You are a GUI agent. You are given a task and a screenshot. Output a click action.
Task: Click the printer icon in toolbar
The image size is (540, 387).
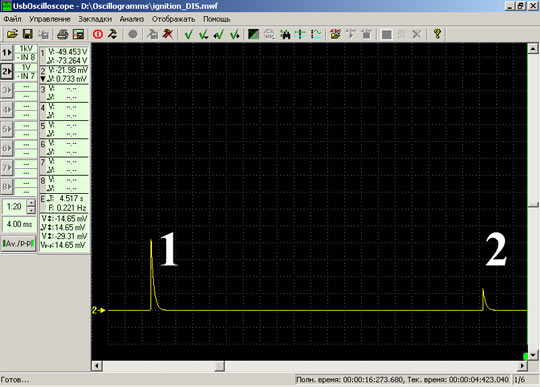(62, 34)
